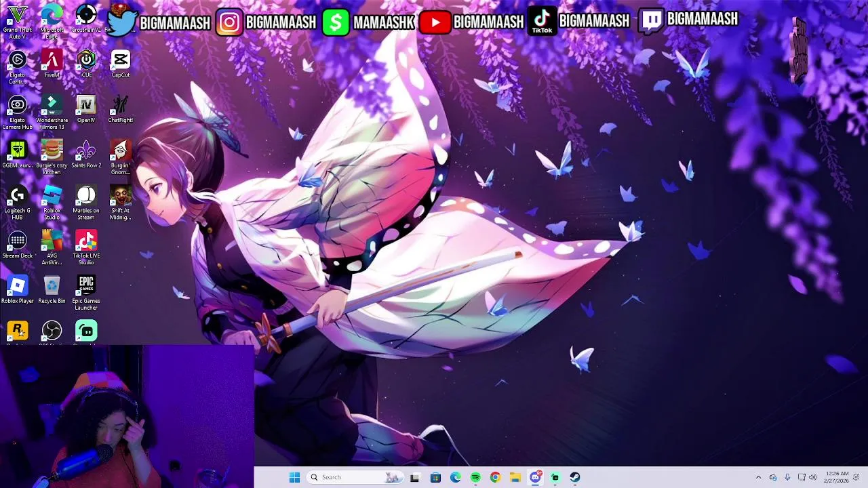Open the Marbles on Stream shortcut

[x=86, y=203]
